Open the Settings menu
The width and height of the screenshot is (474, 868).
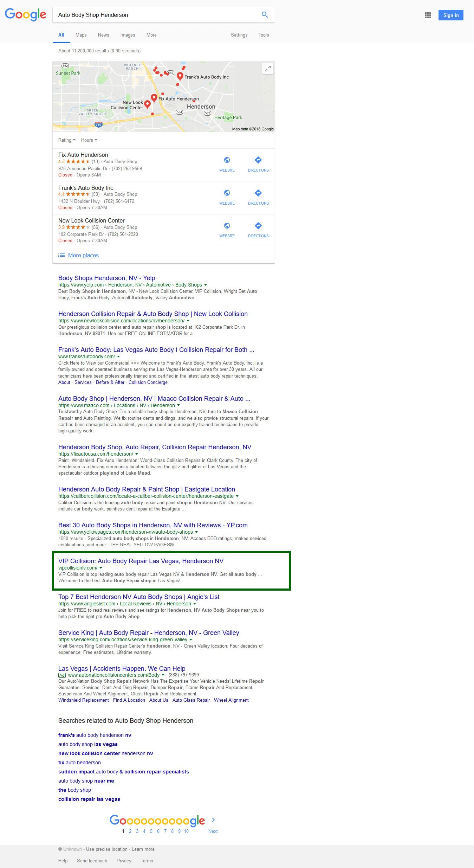coord(239,35)
